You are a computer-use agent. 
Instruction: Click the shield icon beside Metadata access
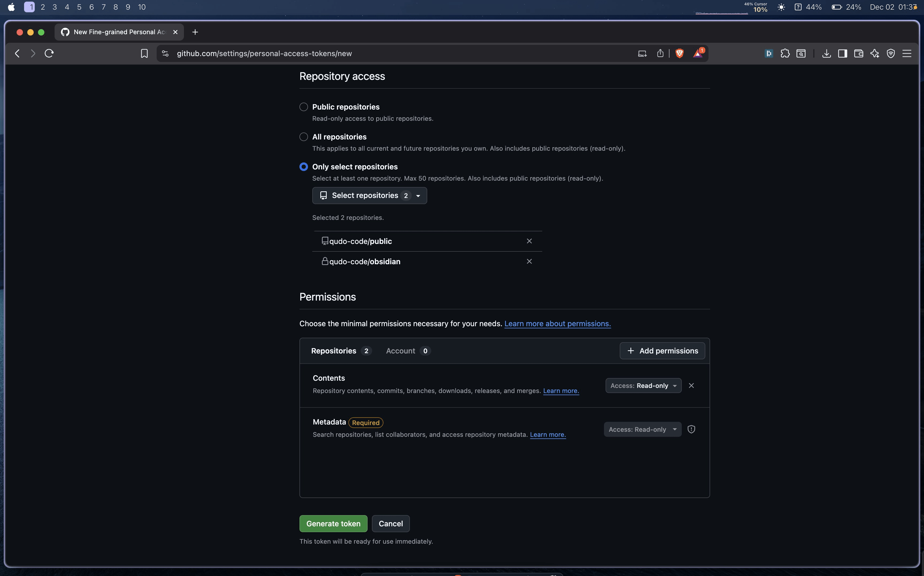691,429
